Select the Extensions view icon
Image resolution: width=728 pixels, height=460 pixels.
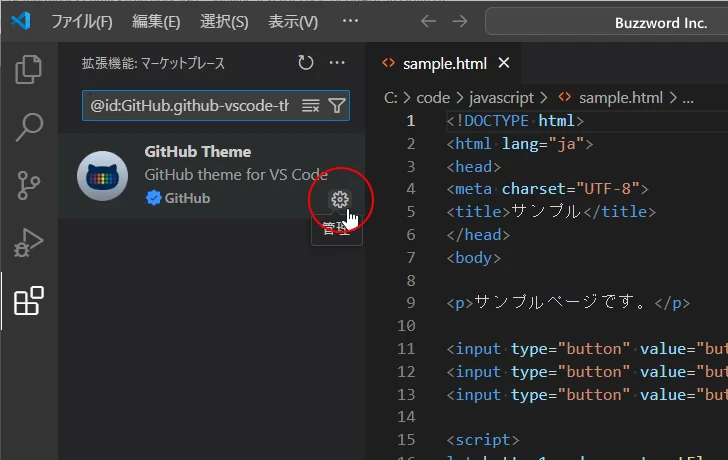click(29, 301)
